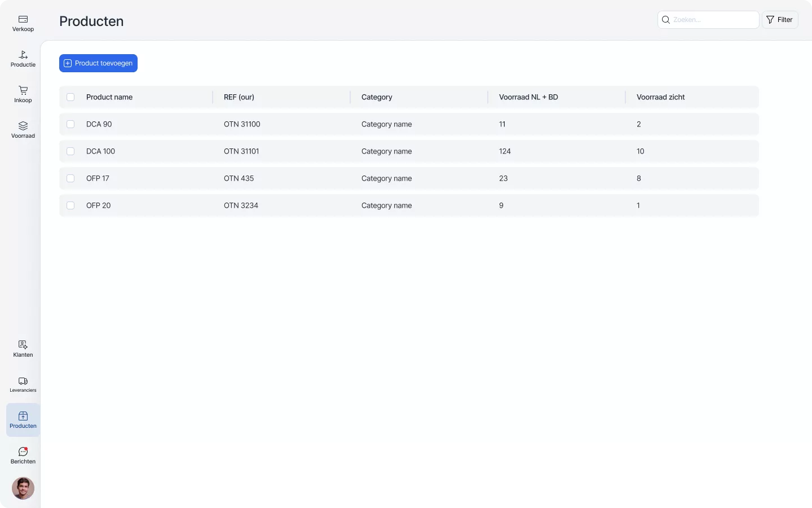The height and width of the screenshot is (508, 812).
Task: Click stock value 23
Action: pos(504,178)
